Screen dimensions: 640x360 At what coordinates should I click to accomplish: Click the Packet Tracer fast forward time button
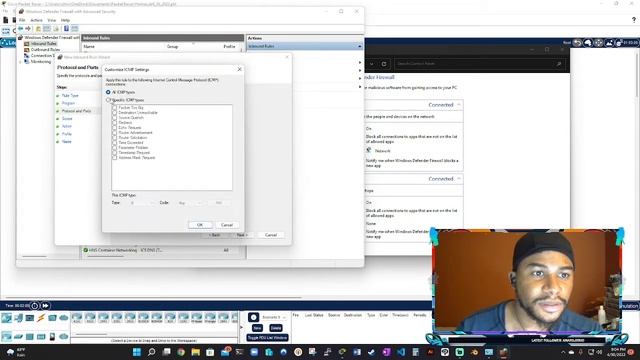(x=45, y=305)
